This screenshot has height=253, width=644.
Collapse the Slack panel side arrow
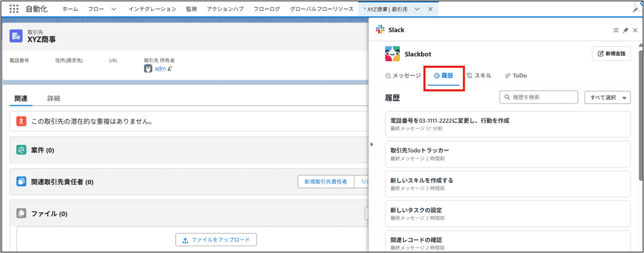(371, 144)
